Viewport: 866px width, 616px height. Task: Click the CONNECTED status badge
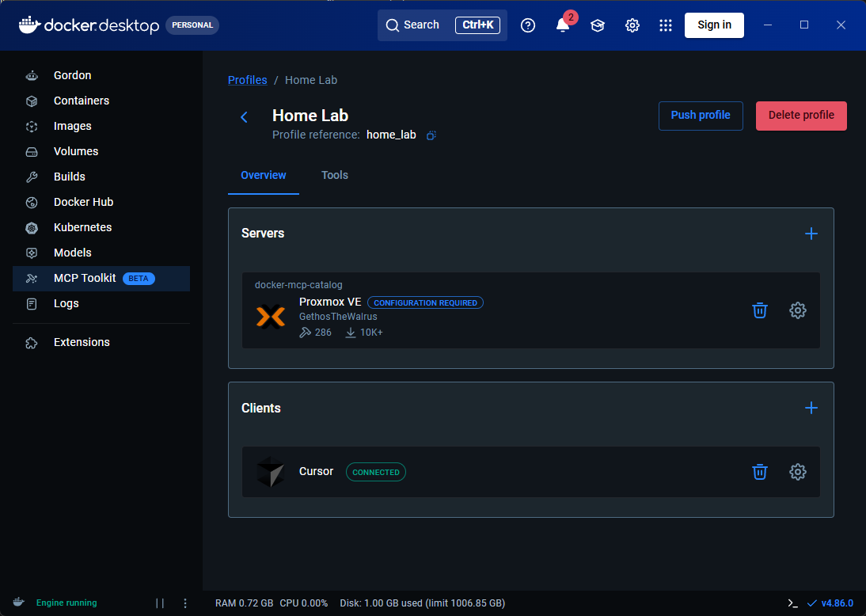click(x=375, y=473)
